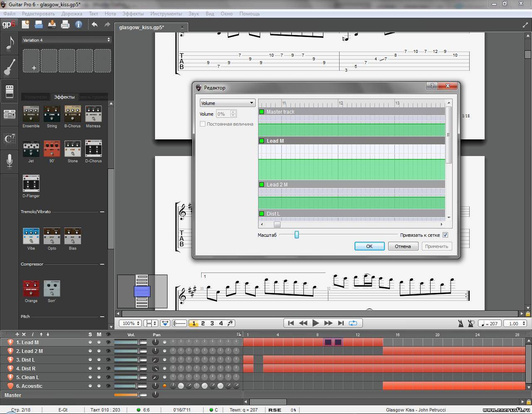Click the metronome icon

tap(461, 323)
